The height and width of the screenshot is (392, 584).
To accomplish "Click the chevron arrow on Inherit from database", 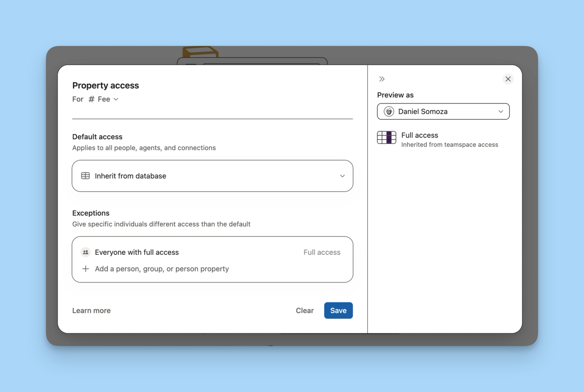I will pos(342,176).
